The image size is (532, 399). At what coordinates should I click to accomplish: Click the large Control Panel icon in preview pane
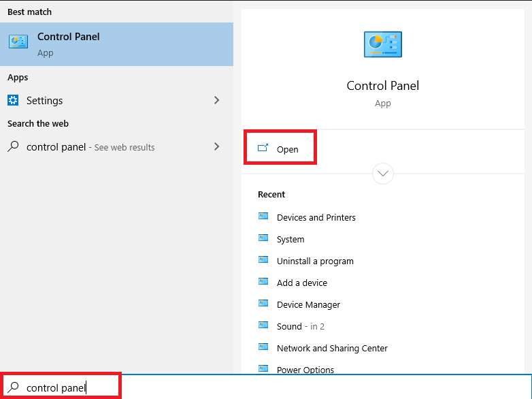(x=383, y=44)
